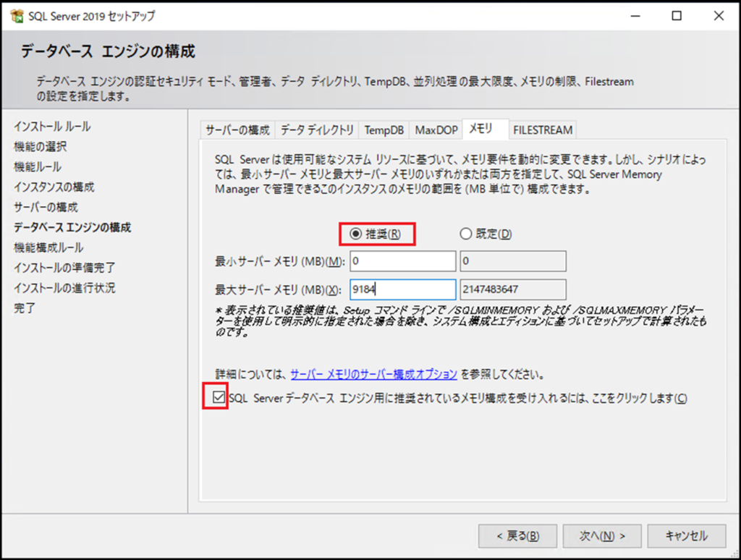Select the 推奨(R) radio button

pyautogui.click(x=376, y=234)
